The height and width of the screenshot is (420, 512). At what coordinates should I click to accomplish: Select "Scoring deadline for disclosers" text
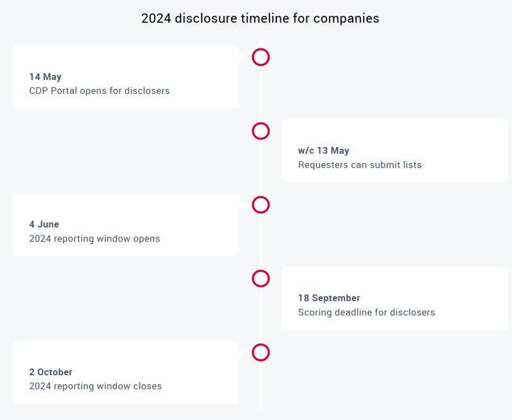366,313
